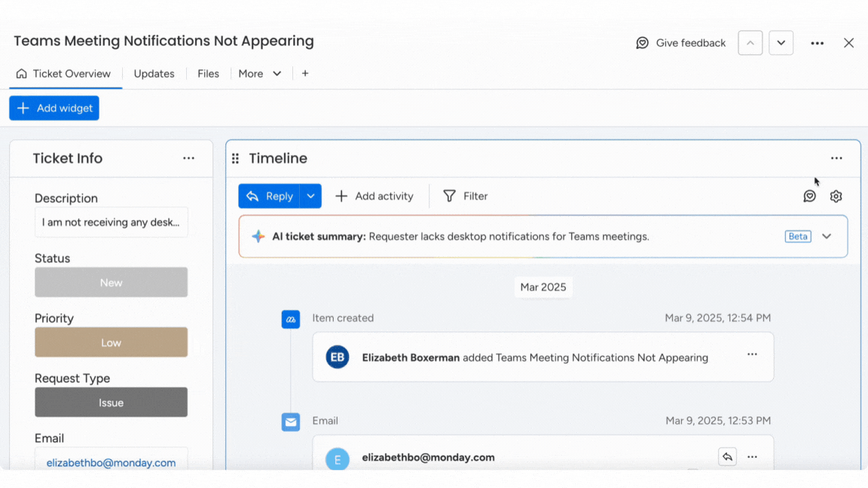The width and height of the screenshot is (868, 488).
Task: Expand the More tabs dropdown
Action: pos(260,74)
